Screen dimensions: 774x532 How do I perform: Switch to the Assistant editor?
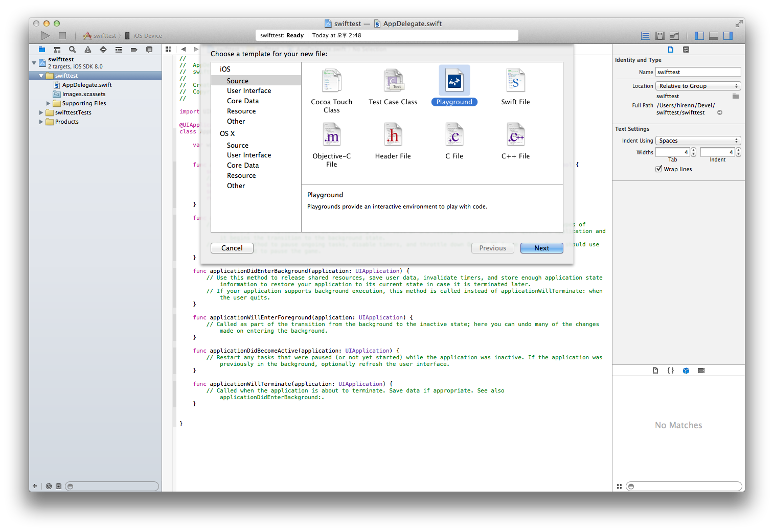[x=660, y=36]
